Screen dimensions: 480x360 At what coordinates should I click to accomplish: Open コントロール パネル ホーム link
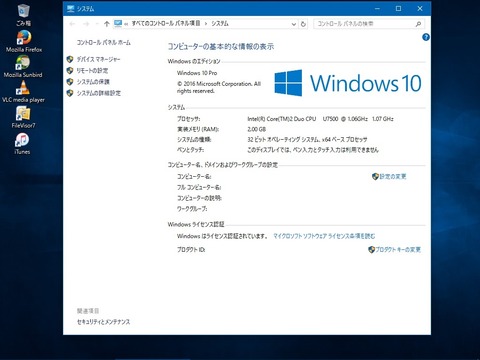coord(104,42)
